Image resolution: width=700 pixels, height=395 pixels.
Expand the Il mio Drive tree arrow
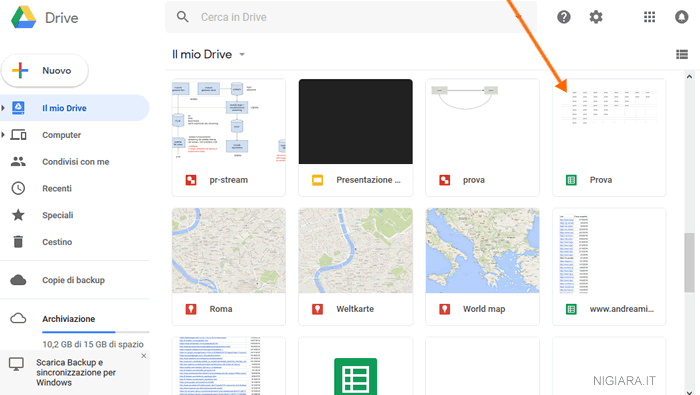(3, 108)
